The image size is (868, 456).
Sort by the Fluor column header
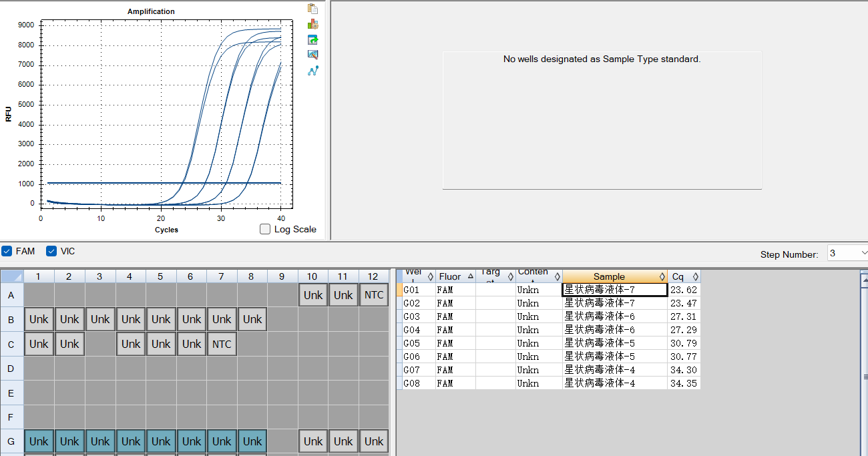(455, 276)
